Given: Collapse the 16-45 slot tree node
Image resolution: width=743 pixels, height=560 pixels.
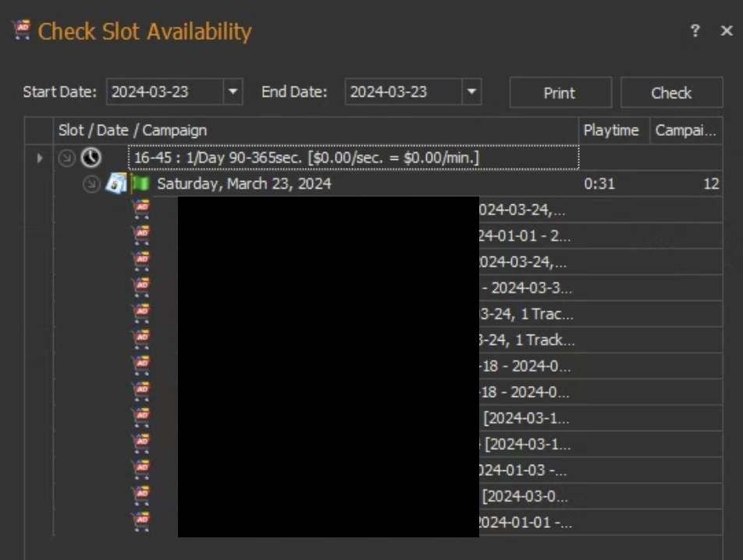Looking at the screenshot, I should coord(67,158).
